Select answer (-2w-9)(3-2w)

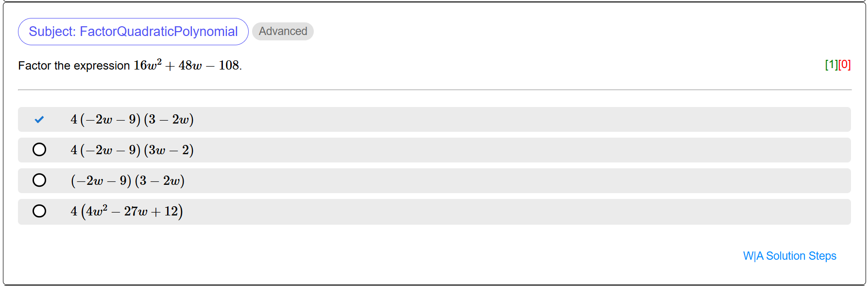pos(127,180)
